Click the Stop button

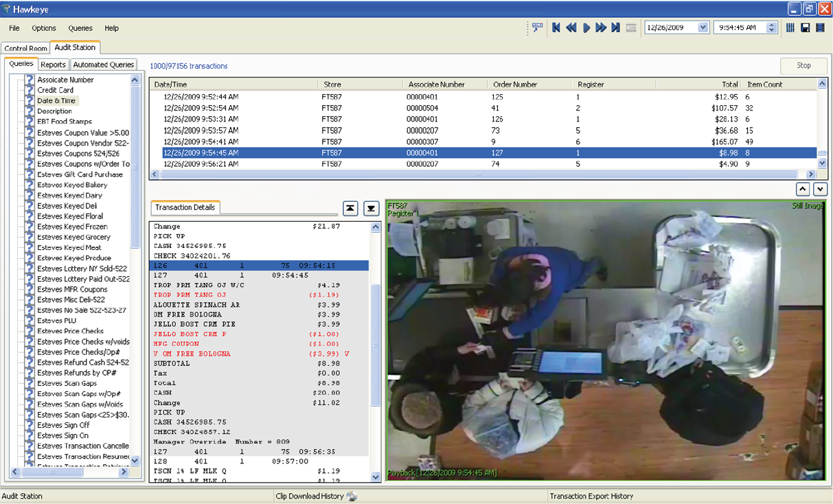[803, 66]
